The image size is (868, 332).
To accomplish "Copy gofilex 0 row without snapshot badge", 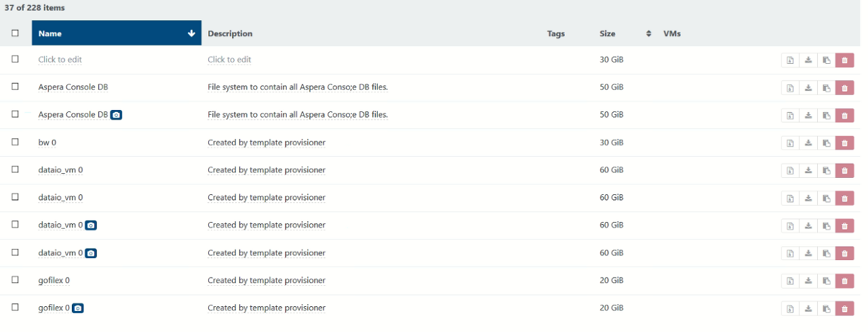I will coord(826,281).
